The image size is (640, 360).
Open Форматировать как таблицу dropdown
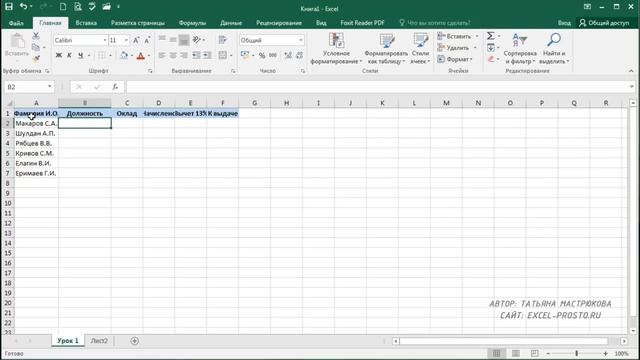(x=386, y=49)
